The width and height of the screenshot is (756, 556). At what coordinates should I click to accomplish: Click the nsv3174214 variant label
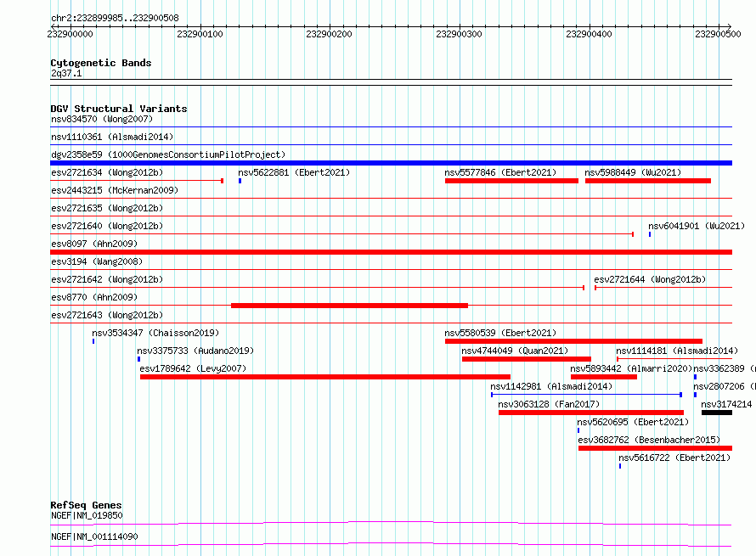pyautogui.click(x=726, y=404)
